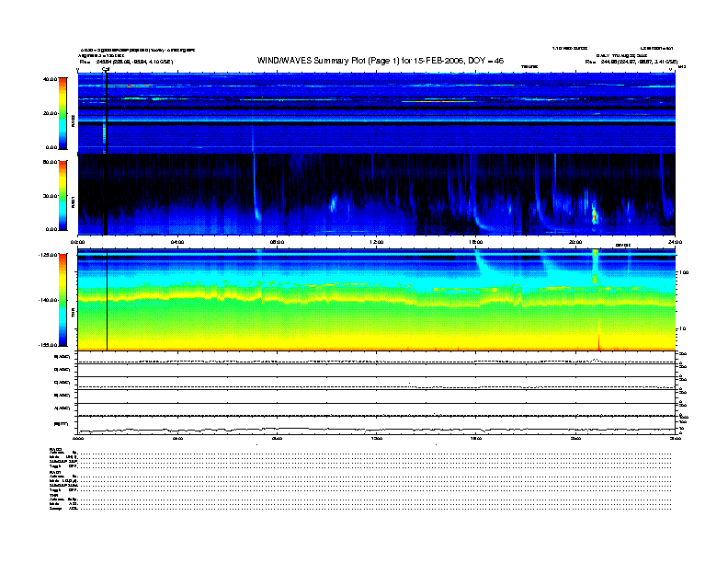The image size is (728, 563).
Task: Click the RAD1 vertical axis label
Action: pyautogui.click(x=73, y=201)
